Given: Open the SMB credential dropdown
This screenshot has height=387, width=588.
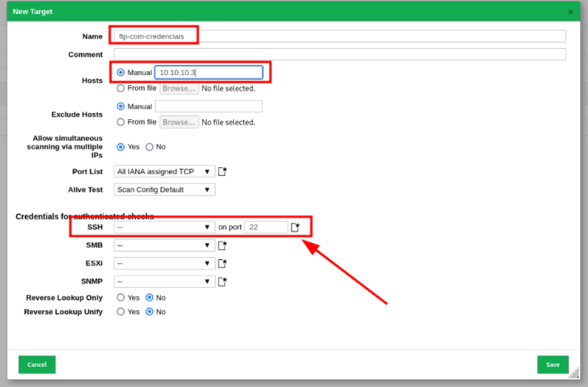Looking at the screenshot, I should tap(164, 246).
